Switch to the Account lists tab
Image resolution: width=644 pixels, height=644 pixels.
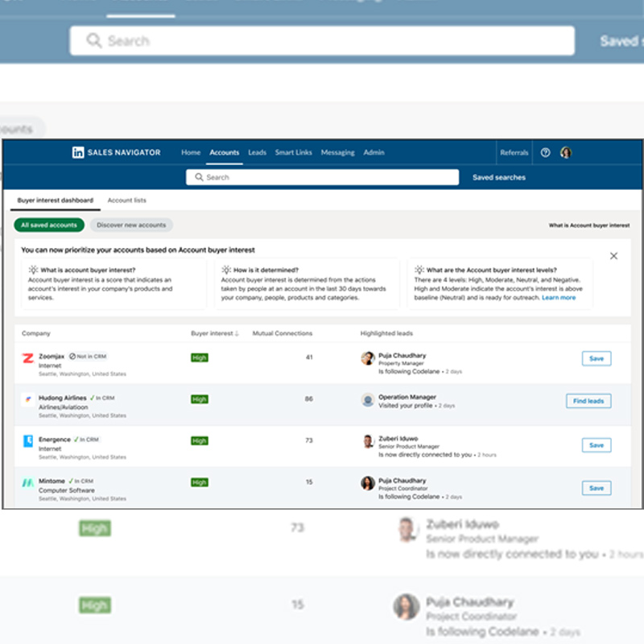coord(126,200)
